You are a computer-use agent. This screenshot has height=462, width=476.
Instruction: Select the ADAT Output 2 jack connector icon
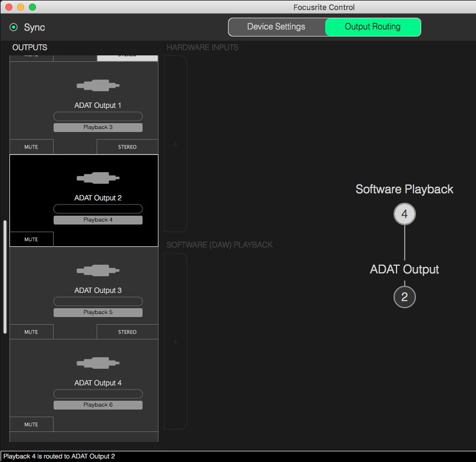98,177
